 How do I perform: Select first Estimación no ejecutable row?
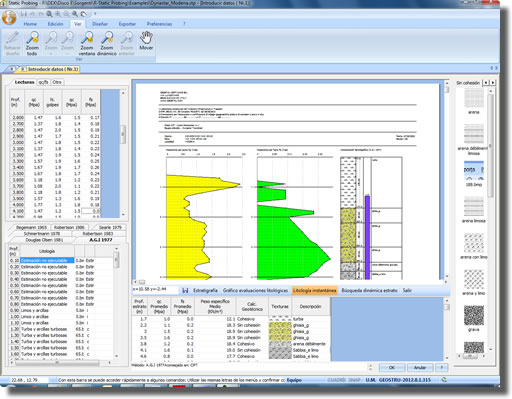point(47,260)
